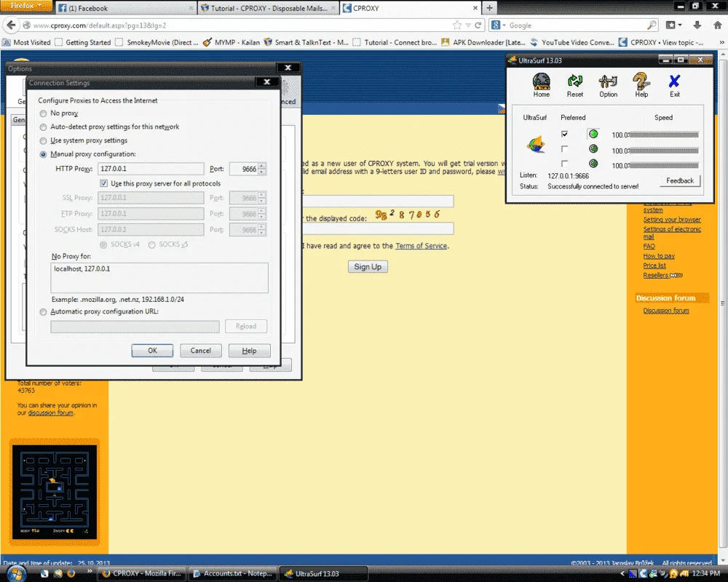Select the No proxy radio option
The height and width of the screenshot is (582, 728).
point(43,113)
